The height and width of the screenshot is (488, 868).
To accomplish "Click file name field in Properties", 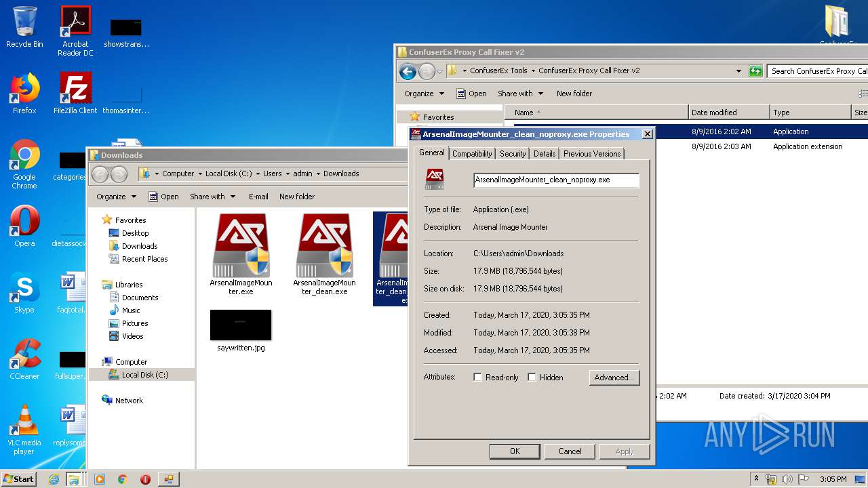I will point(556,180).
